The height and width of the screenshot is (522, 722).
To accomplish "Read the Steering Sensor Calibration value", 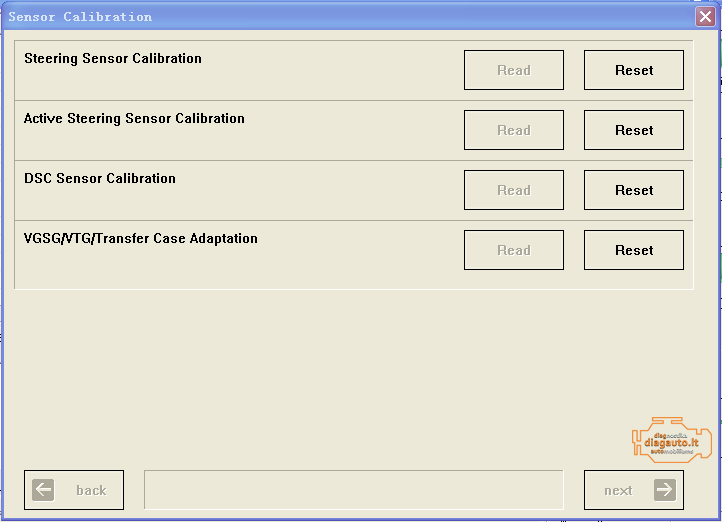I will click(x=514, y=70).
